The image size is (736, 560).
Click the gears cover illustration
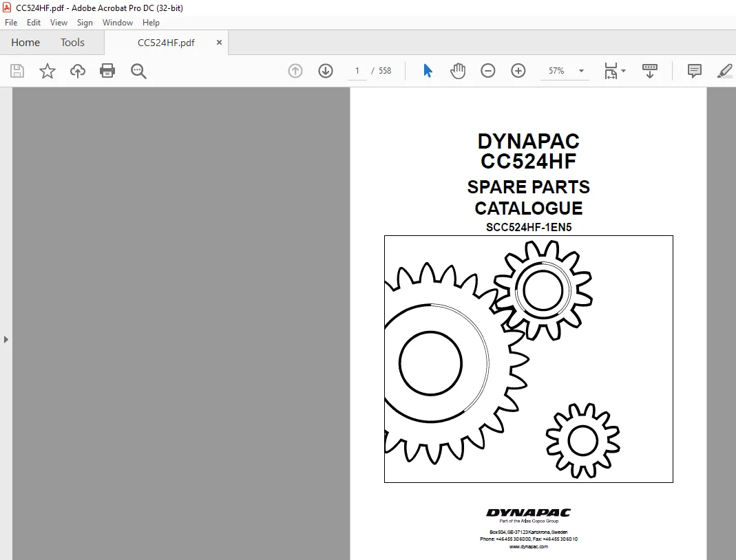click(529, 359)
